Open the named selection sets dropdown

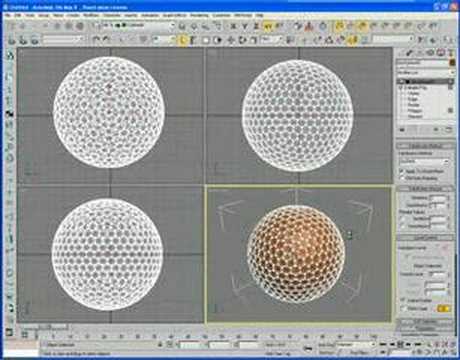pos(393,40)
